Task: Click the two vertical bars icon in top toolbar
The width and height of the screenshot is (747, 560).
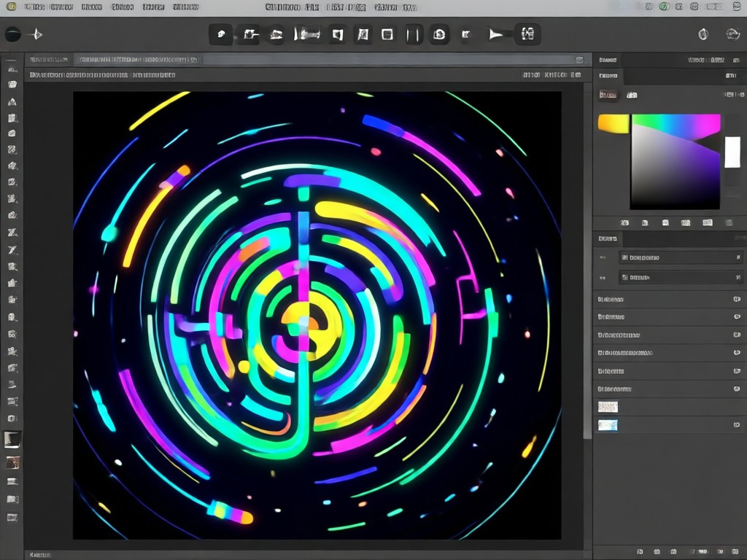Action: 414,35
